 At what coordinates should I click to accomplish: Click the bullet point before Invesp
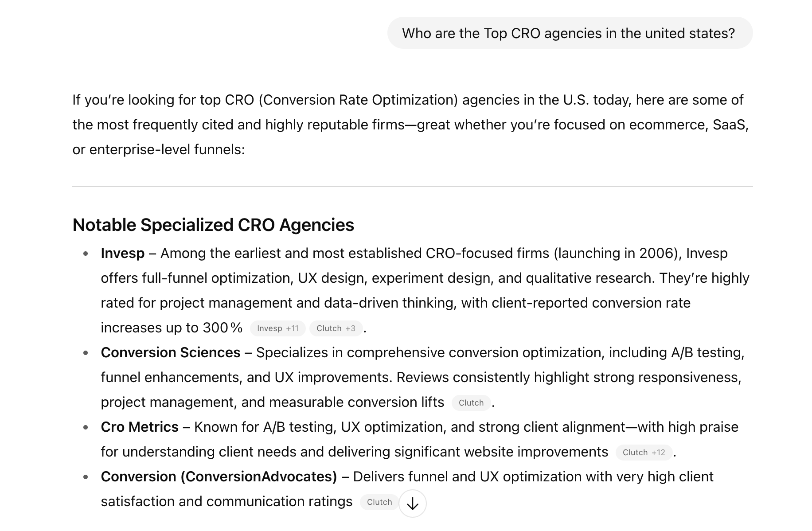(x=86, y=254)
